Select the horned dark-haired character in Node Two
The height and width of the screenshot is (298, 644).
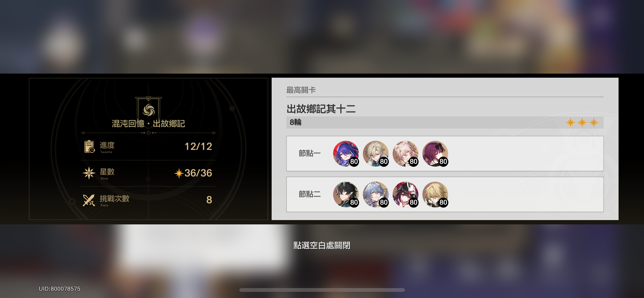(346, 194)
